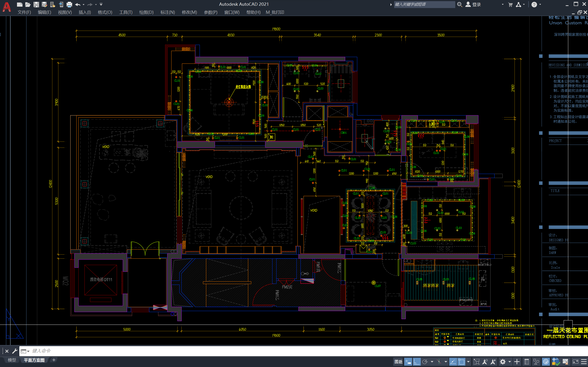Toggle ortho mode in the status bar
The width and height of the screenshot is (588, 367).
(417, 362)
